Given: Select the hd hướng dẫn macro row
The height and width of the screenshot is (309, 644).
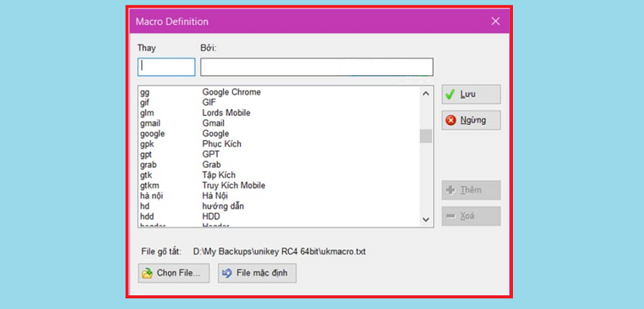Looking at the screenshot, I should pos(230,206).
